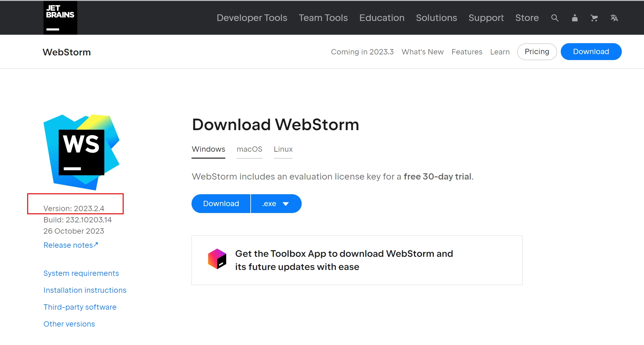
Task: Open the Release notes link
Action: (x=70, y=245)
